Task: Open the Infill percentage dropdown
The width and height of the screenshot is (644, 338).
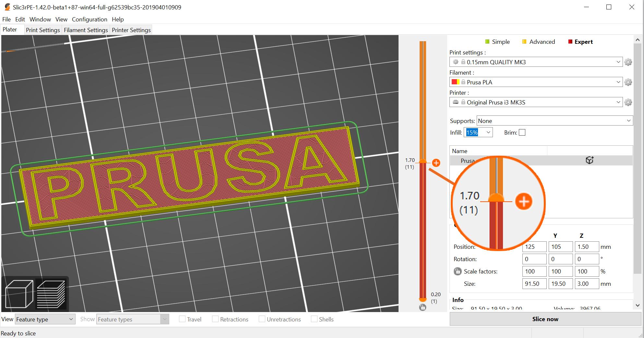Action: coord(488,132)
